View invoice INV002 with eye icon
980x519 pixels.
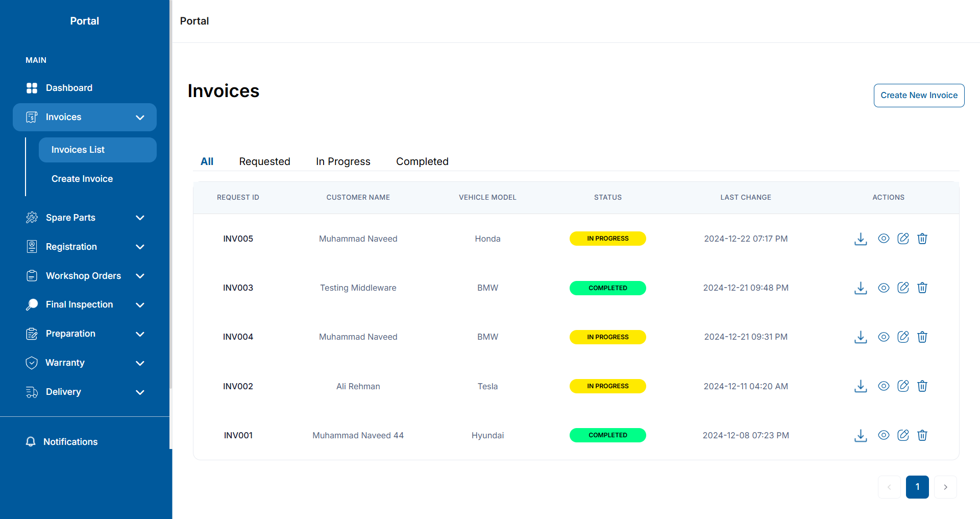point(884,386)
